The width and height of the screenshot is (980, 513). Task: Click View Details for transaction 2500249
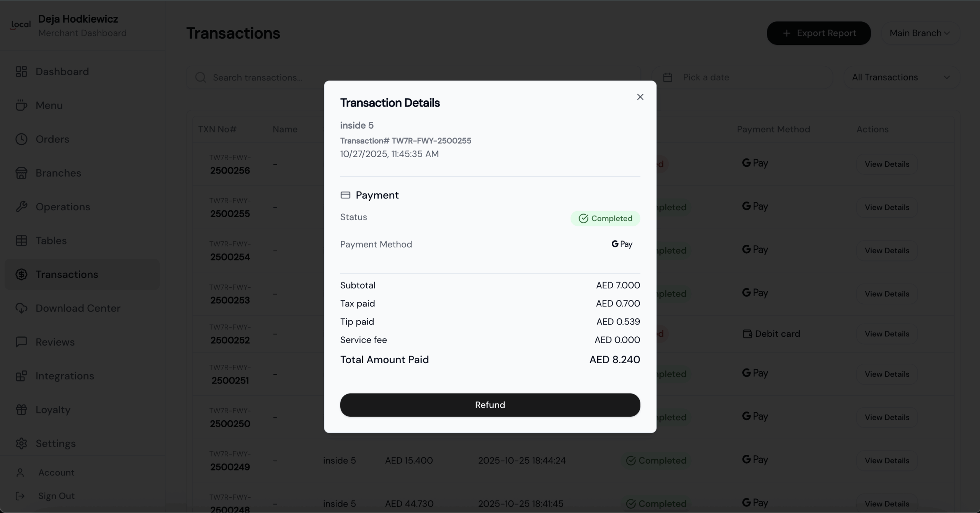(x=887, y=461)
